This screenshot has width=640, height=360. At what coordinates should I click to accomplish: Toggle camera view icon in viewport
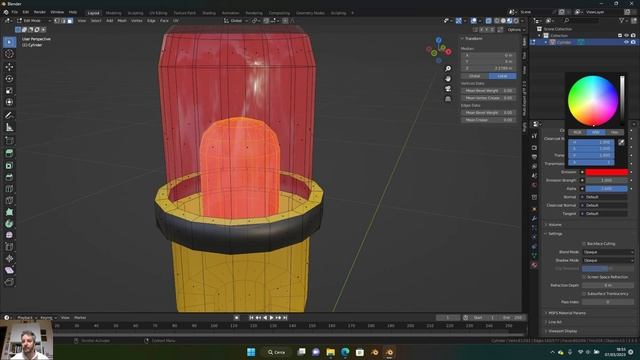tap(448, 89)
